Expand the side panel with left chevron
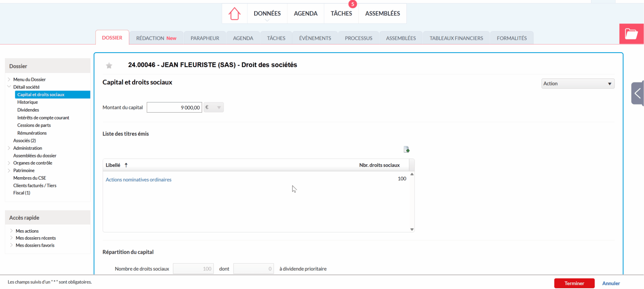Screen dimensions: 644x289 638,93
